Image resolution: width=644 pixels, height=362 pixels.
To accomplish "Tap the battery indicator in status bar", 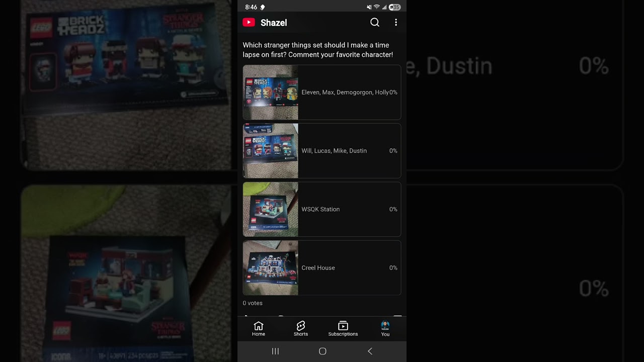I will click(395, 7).
